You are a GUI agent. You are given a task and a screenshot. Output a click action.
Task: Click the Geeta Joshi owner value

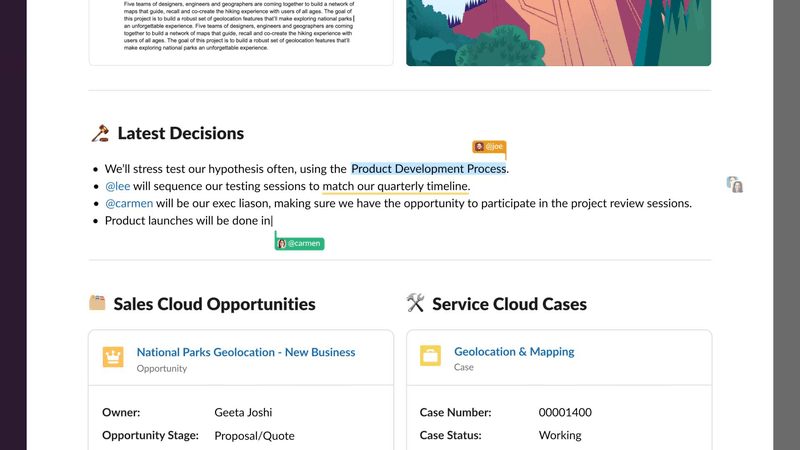[x=243, y=412]
